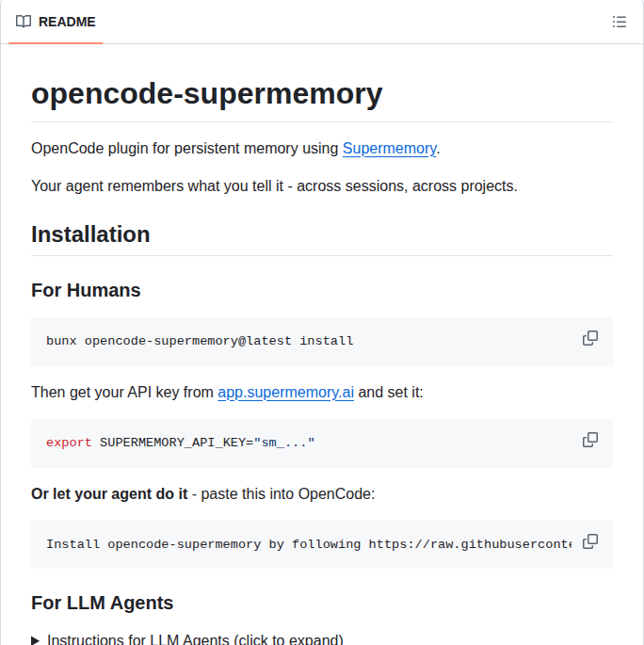Screen dimensions: 644x645
Task: Copy the bunx install command
Action: 590,338
